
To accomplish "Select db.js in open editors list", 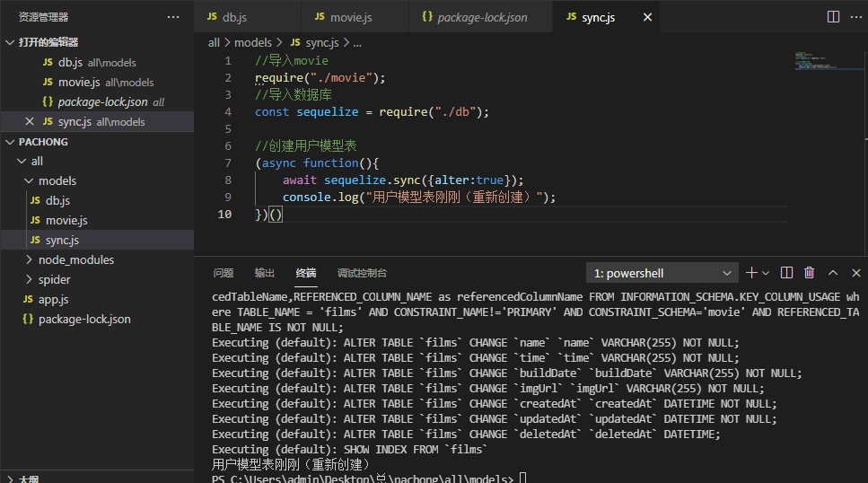I will click(x=97, y=63).
